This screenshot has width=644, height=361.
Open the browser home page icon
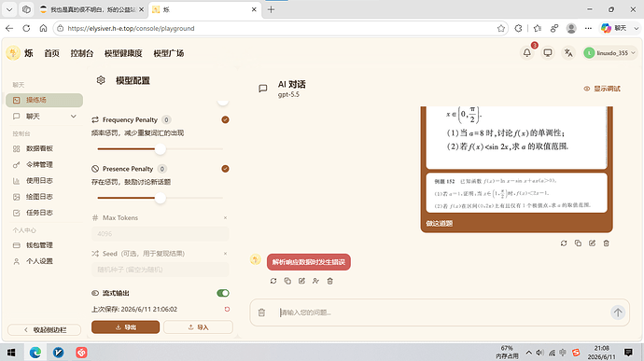43,28
